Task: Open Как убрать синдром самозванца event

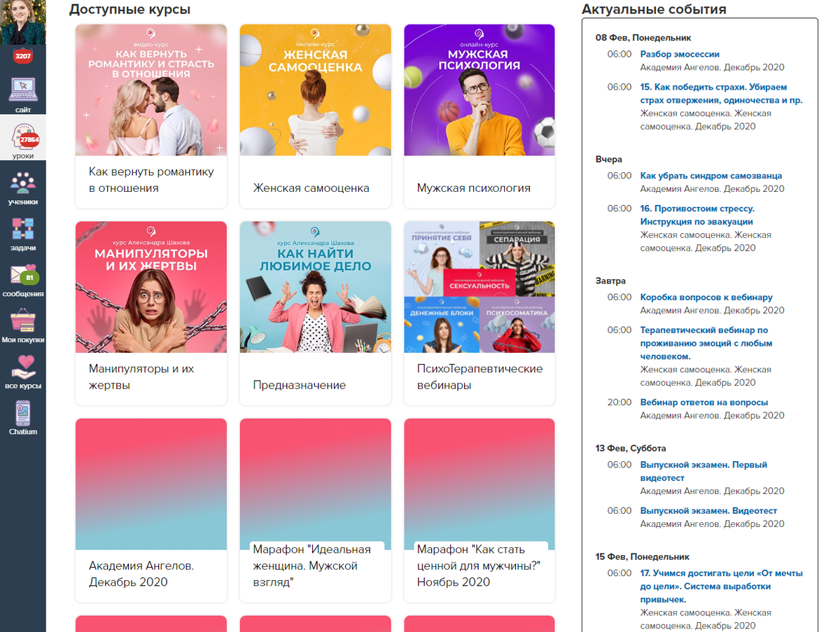Action: pyautogui.click(x=710, y=176)
